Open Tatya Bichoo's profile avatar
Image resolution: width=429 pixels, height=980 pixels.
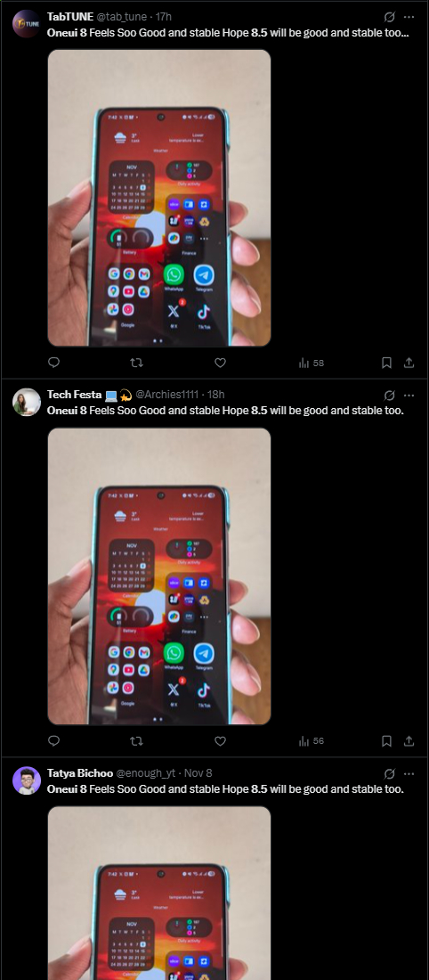tap(27, 780)
